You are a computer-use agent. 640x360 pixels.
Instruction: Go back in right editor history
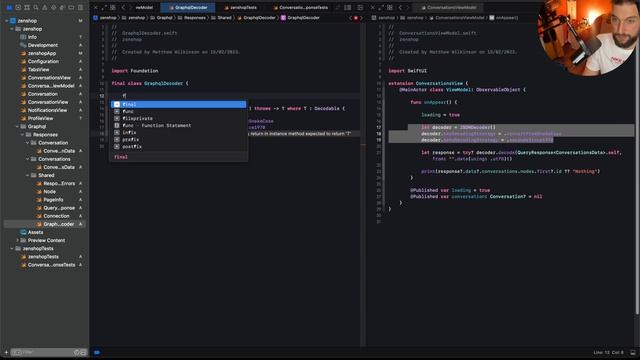(400, 7)
